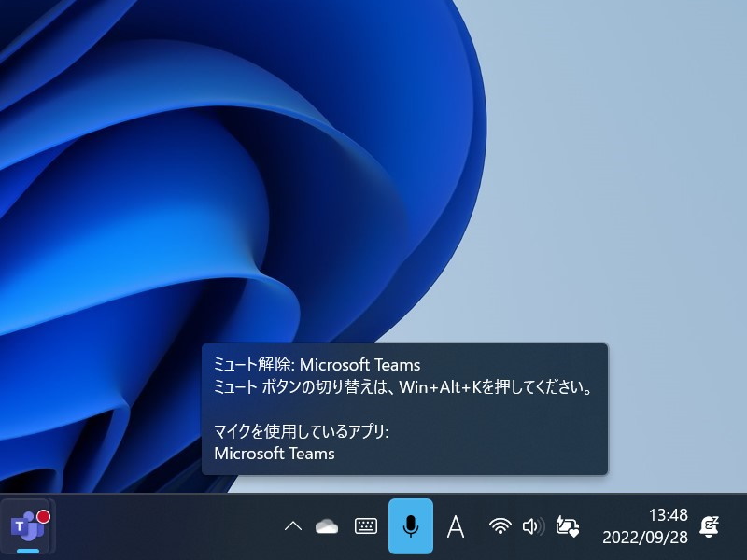Click the heart-badged tray icon next to volume

point(566,525)
